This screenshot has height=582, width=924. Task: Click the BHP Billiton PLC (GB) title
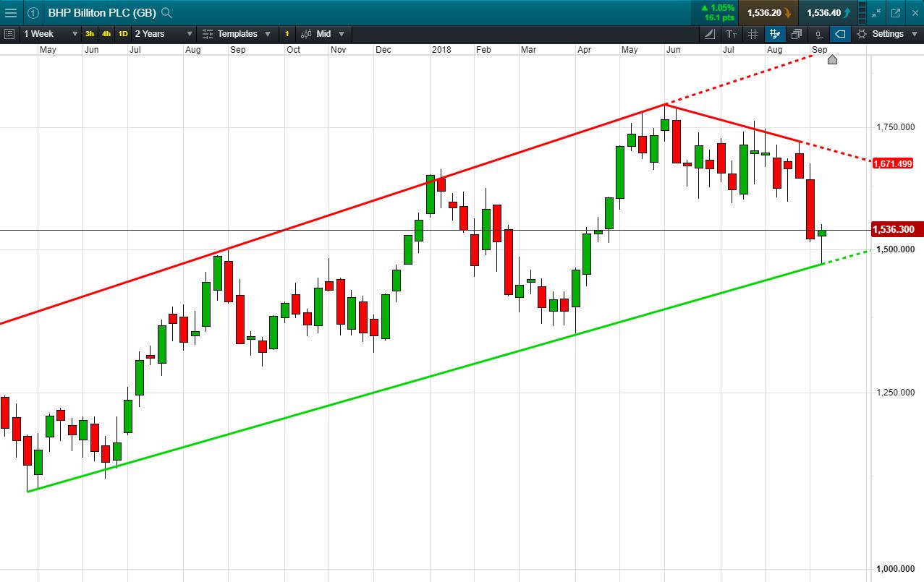click(x=102, y=12)
